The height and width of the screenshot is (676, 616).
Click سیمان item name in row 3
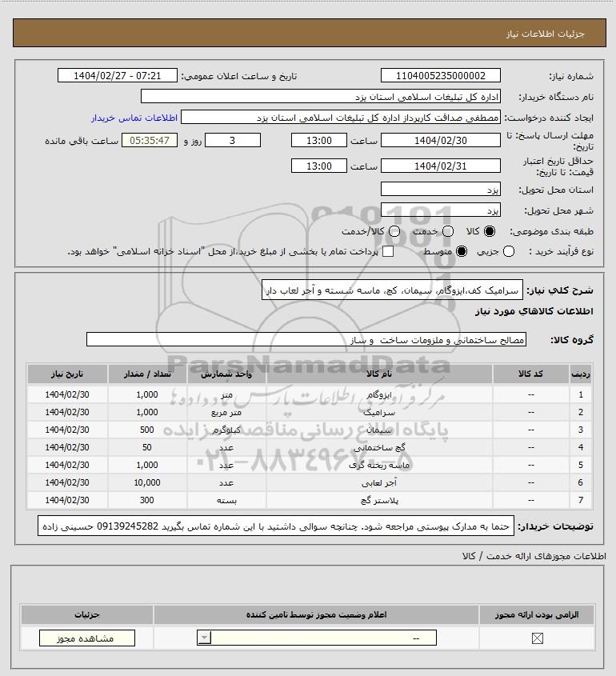(x=379, y=430)
